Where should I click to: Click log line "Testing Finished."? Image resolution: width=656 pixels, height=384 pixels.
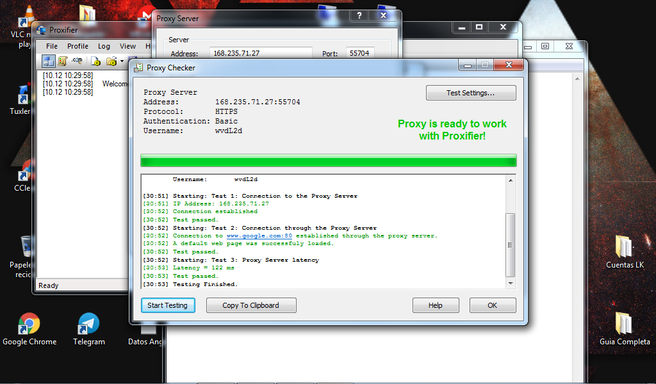pyautogui.click(x=205, y=284)
